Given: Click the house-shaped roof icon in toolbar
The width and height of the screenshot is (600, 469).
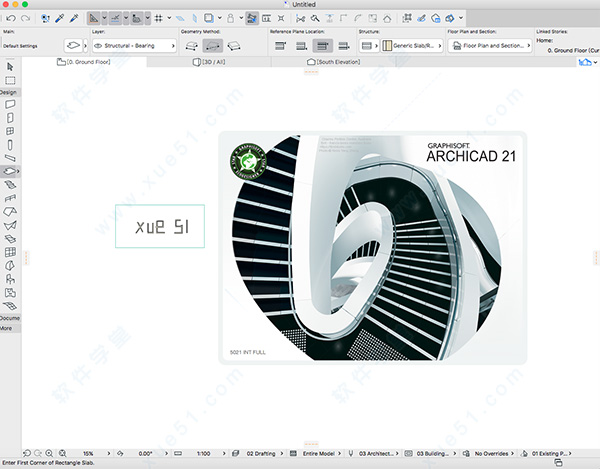Looking at the screenshot, I should (387, 18).
